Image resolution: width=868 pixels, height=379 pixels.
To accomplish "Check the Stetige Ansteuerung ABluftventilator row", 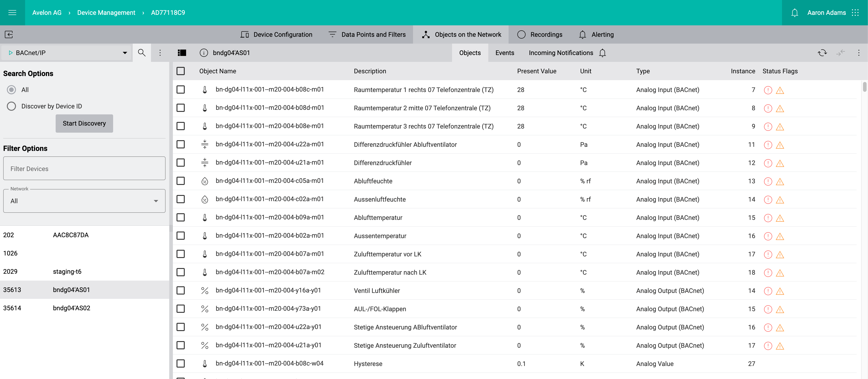I will pyautogui.click(x=181, y=327).
